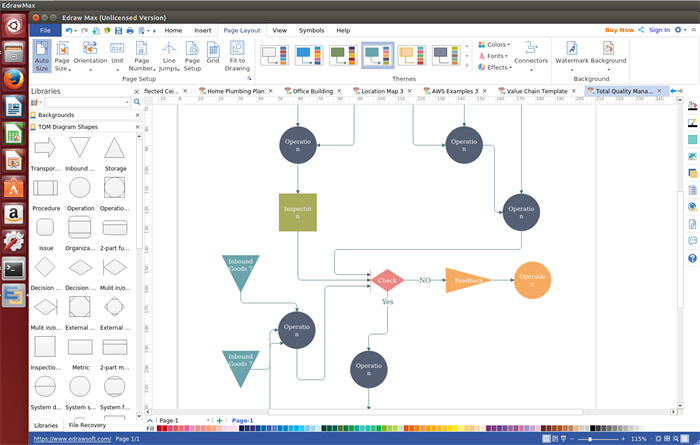Add a new page with plus icon
700x445 pixels.
pyautogui.click(x=219, y=420)
